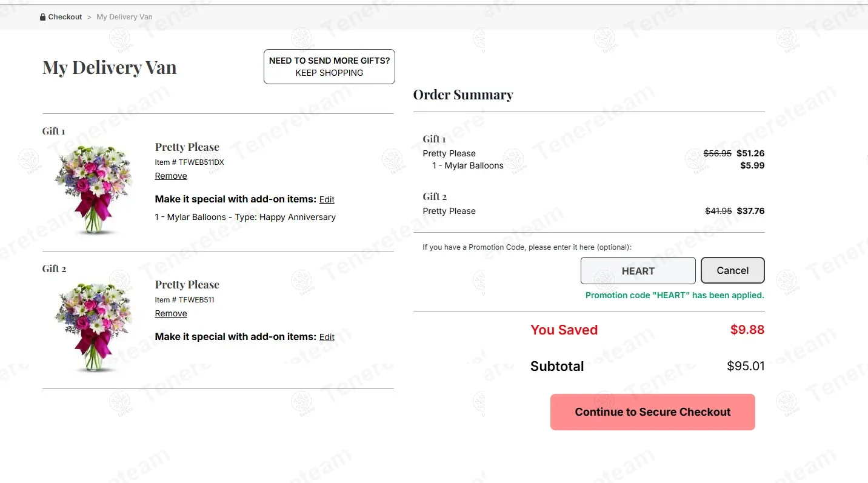Open the Checkout breadcrumb link

pyautogui.click(x=65, y=17)
